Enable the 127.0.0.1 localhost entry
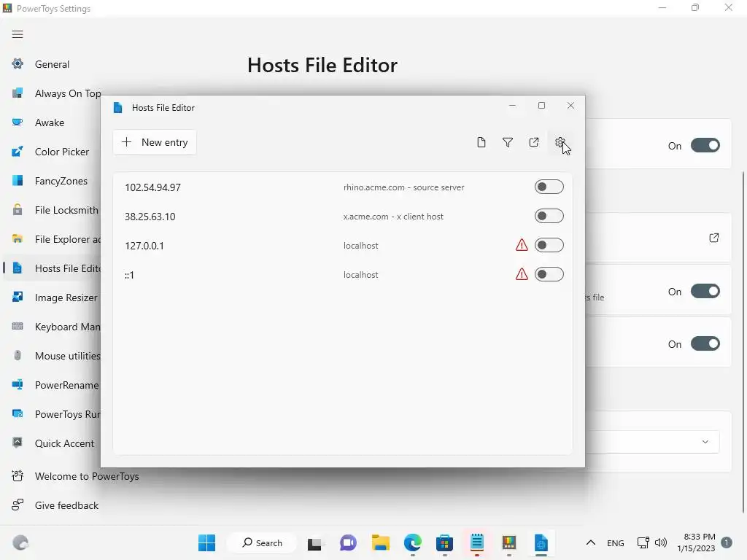The height and width of the screenshot is (560, 747). [549, 245]
